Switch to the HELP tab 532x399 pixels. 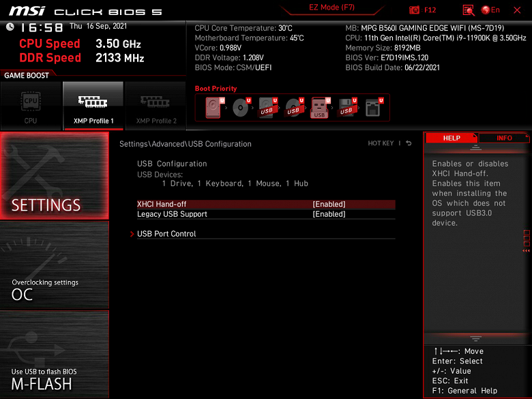point(452,138)
